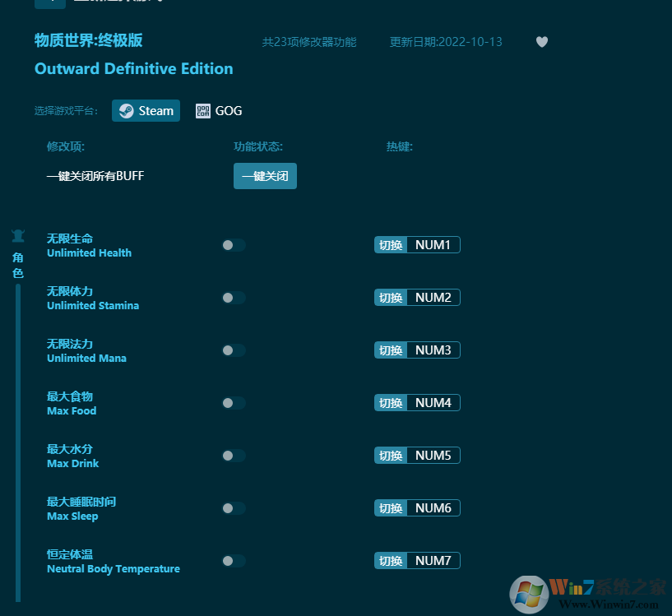
Task: Click the GOG logo icon
Action: pyautogui.click(x=202, y=110)
